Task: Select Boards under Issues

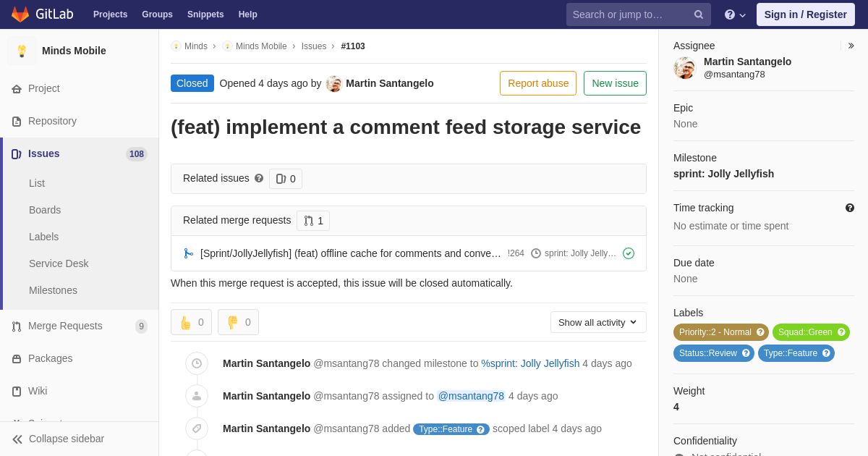Action: (x=45, y=210)
